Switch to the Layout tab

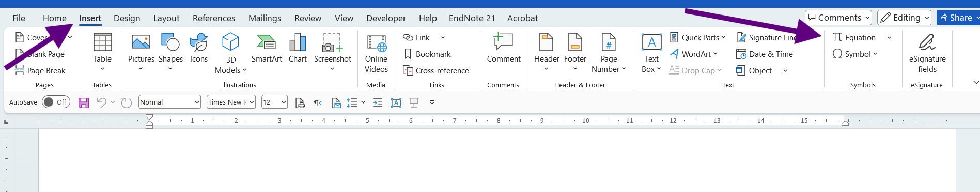pyautogui.click(x=166, y=18)
